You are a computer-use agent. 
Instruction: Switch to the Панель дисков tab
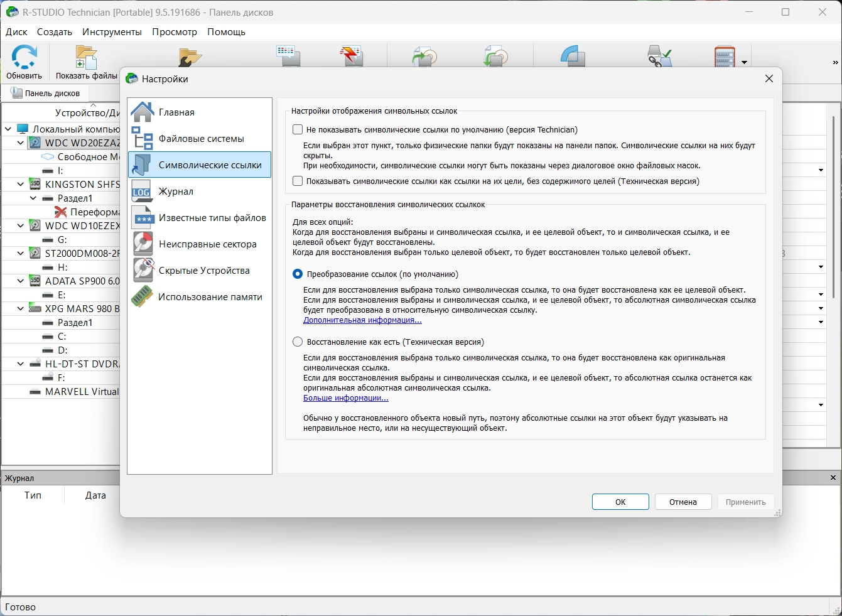tap(45, 93)
